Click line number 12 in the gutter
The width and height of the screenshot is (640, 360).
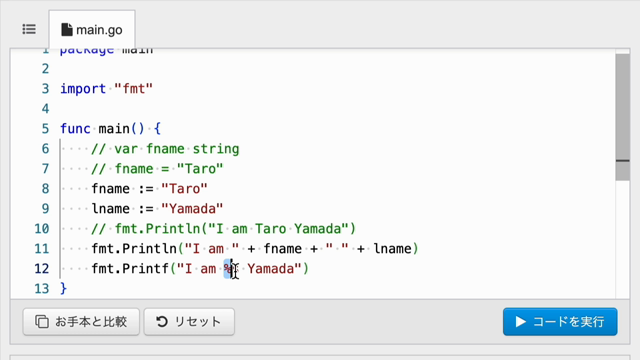pyautogui.click(x=42, y=269)
